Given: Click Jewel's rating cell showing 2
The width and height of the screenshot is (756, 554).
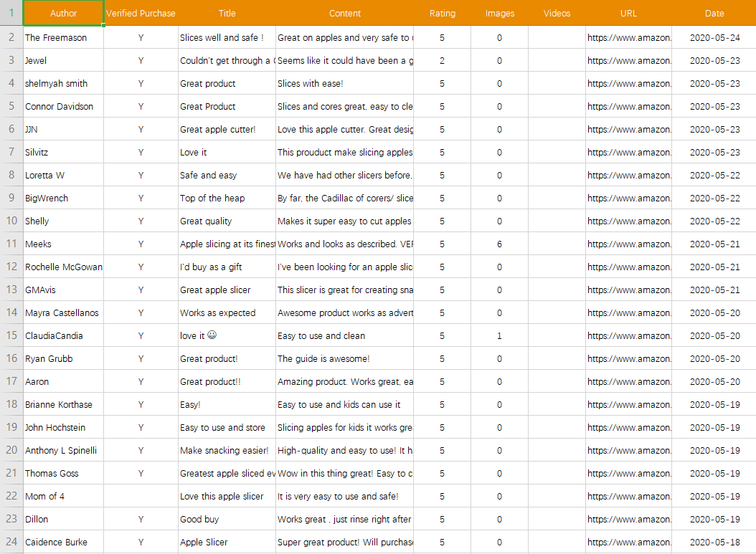Looking at the screenshot, I should pos(442,60).
